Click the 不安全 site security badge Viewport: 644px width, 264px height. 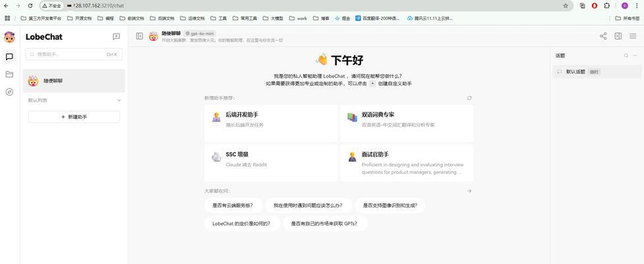tap(52, 6)
